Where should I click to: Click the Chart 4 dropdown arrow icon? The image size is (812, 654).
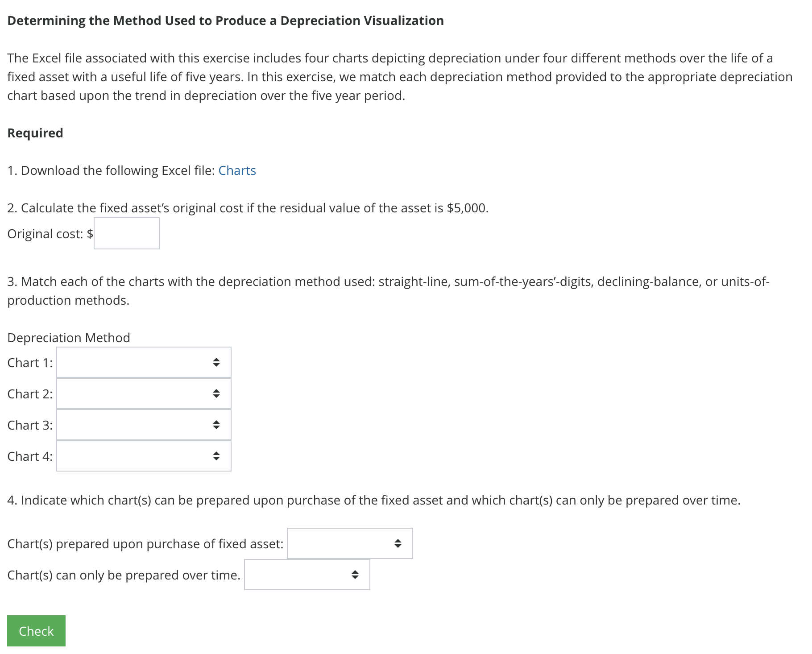[216, 456]
